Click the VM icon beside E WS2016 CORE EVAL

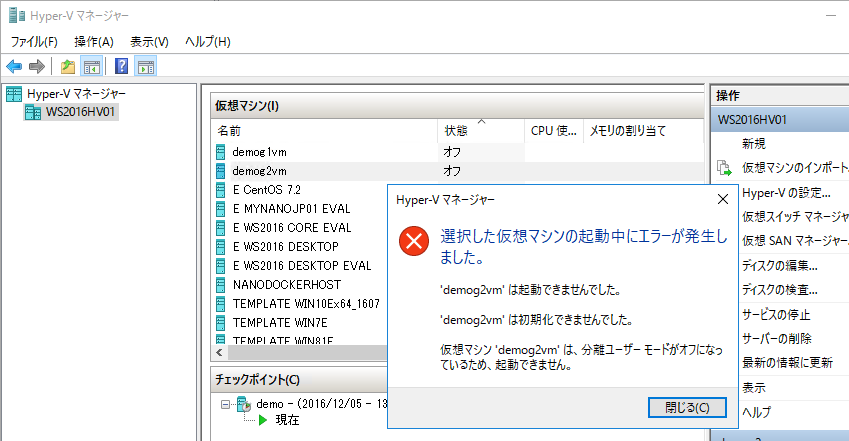tap(221, 228)
